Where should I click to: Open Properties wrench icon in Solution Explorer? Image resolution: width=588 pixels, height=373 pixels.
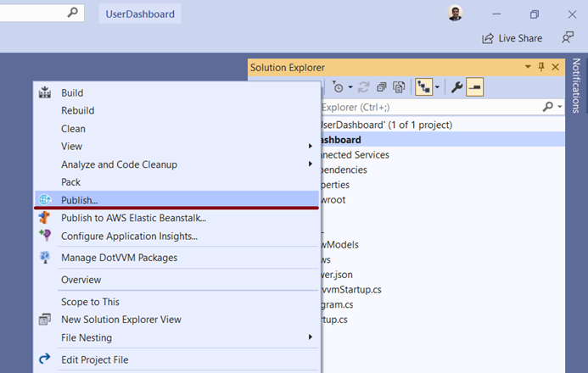coord(456,87)
